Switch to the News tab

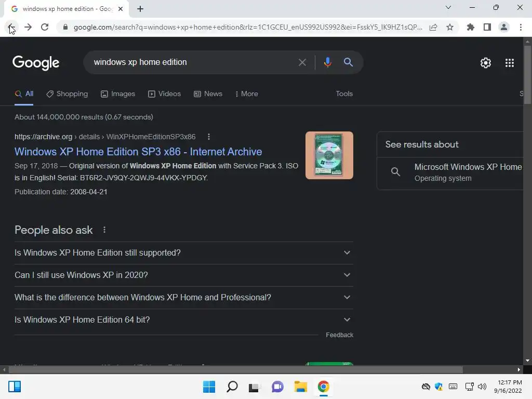[x=208, y=94]
